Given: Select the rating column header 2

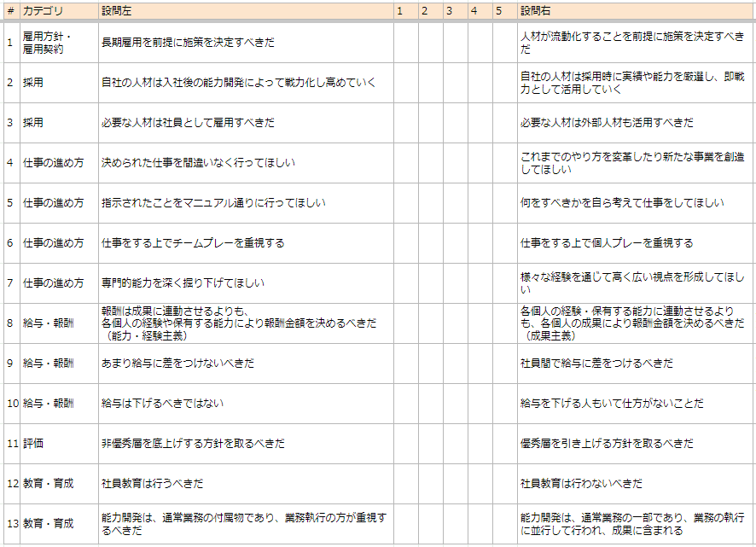Looking at the screenshot, I should [x=431, y=11].
